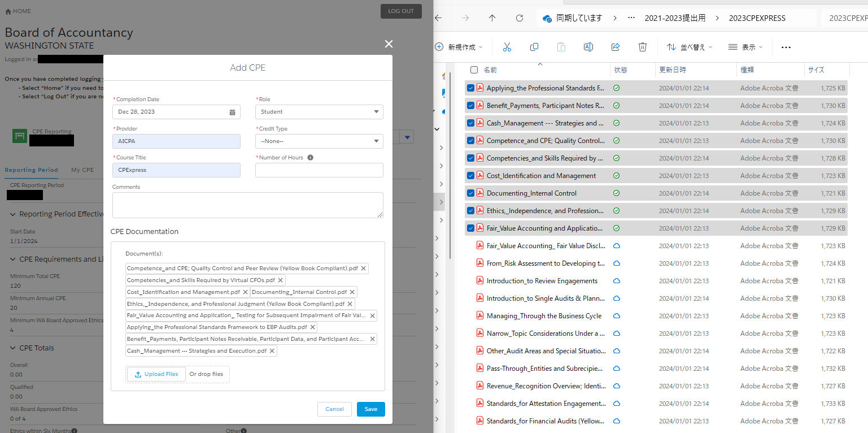Open the Role dropdown showing Student
This screenshot has width=868, height=433.
click(319, 112)
